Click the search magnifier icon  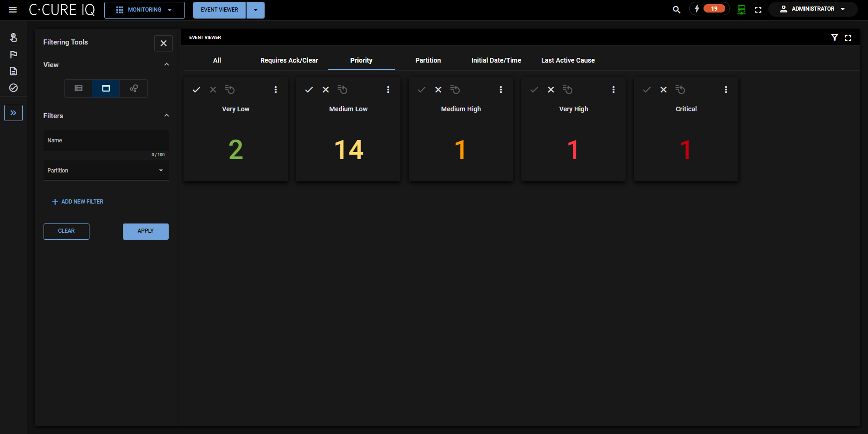[676, 10]
